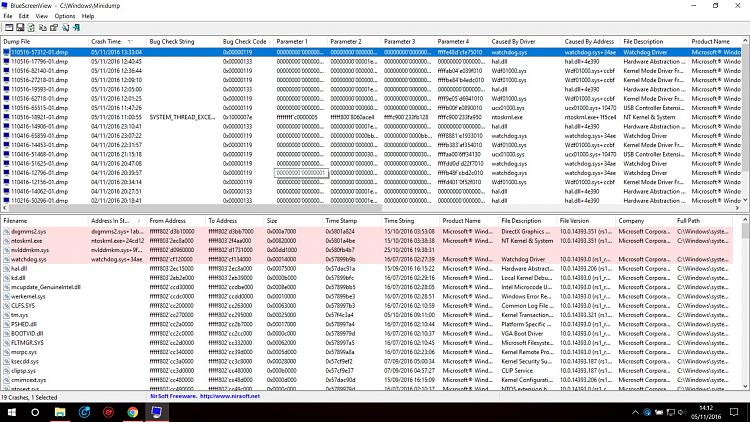Select dump file 110416-51625-01.dmp
This screenshot has height=422, width=750.
tap(40, 164)
